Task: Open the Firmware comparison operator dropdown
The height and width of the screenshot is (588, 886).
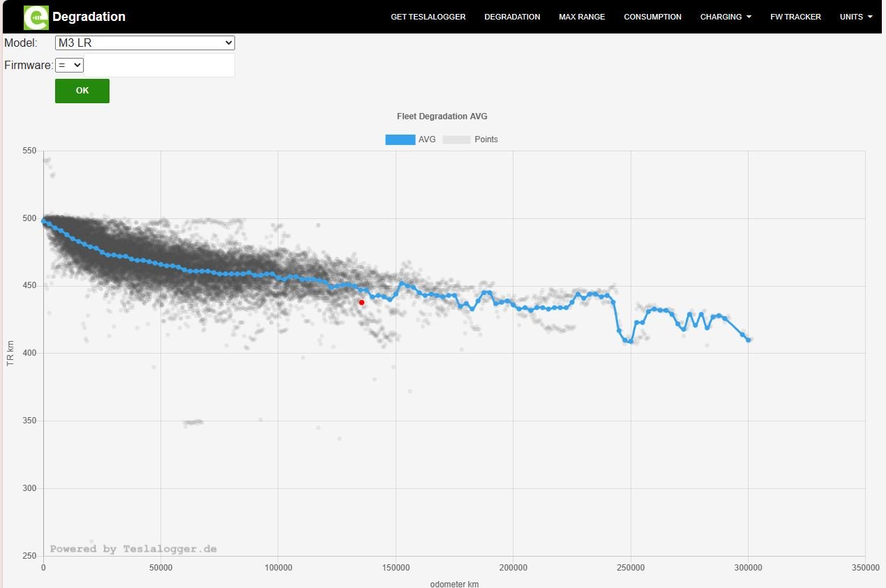Action: (x=69, y=65)
